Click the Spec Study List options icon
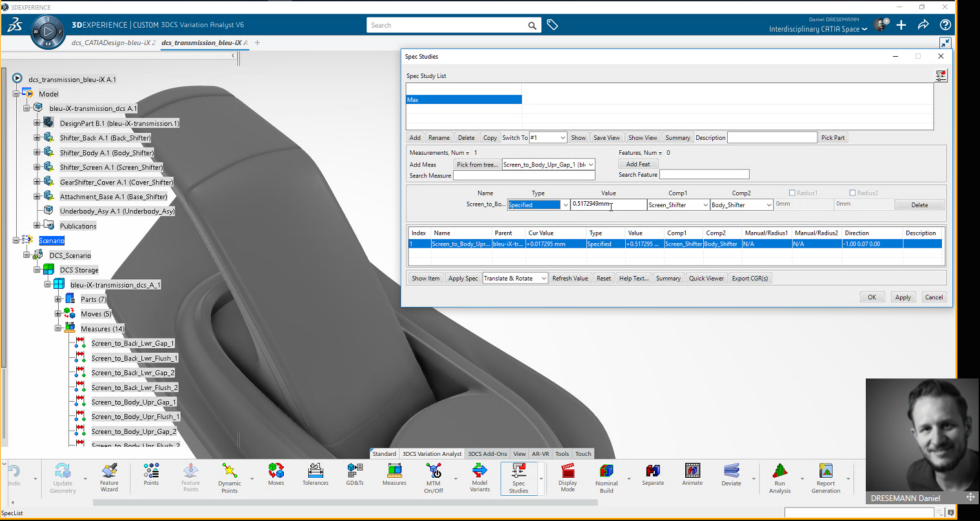 click(x=941, y=76)
